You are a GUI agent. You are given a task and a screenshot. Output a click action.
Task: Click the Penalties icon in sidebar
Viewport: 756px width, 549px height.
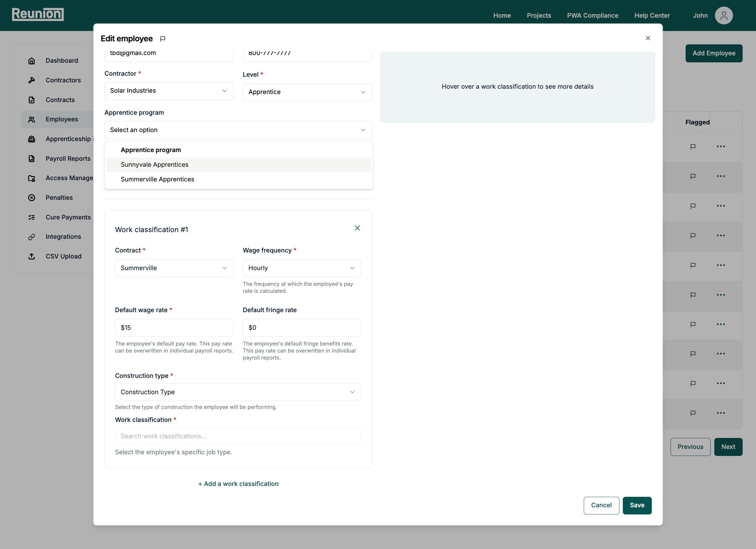32,197
